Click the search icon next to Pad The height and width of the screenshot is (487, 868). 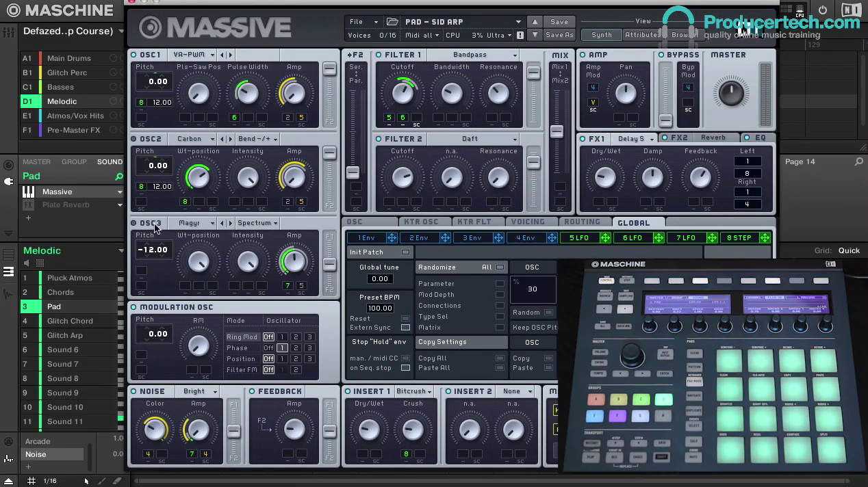pyautogui.click(x=118, y=176)
